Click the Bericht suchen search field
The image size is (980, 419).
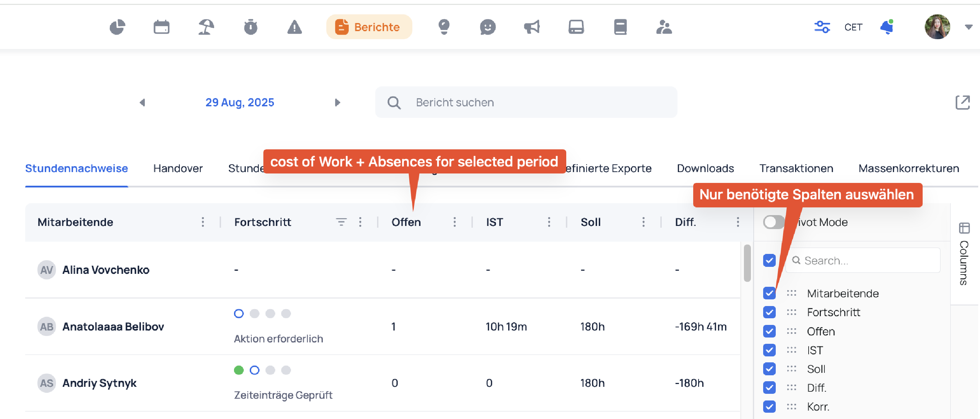(x=526, y=102)
